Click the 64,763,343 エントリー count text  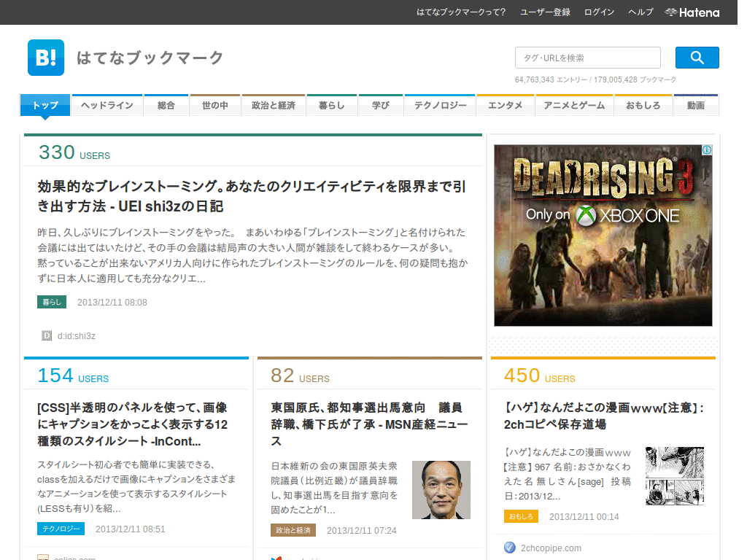coord(551,79)
